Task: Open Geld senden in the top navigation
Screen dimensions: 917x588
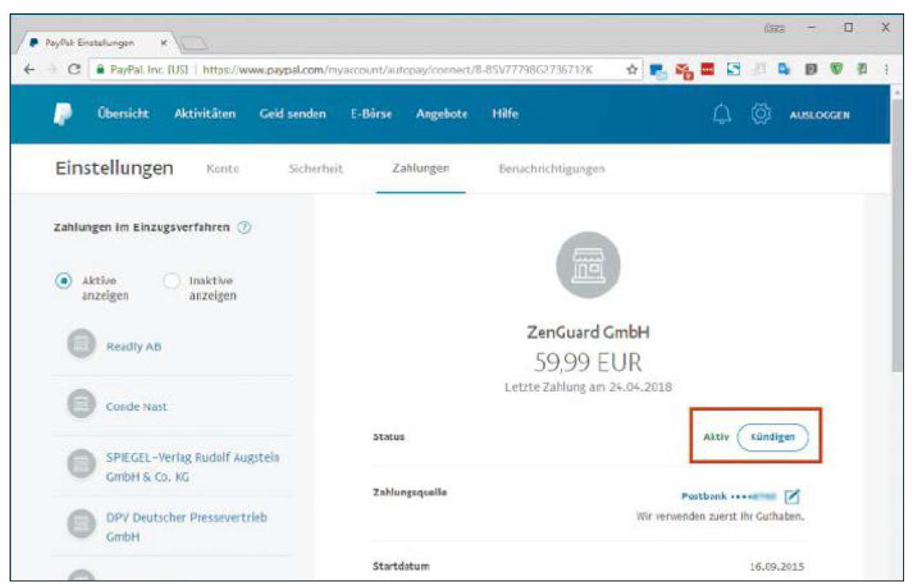Action: click(x=293, y=115)
